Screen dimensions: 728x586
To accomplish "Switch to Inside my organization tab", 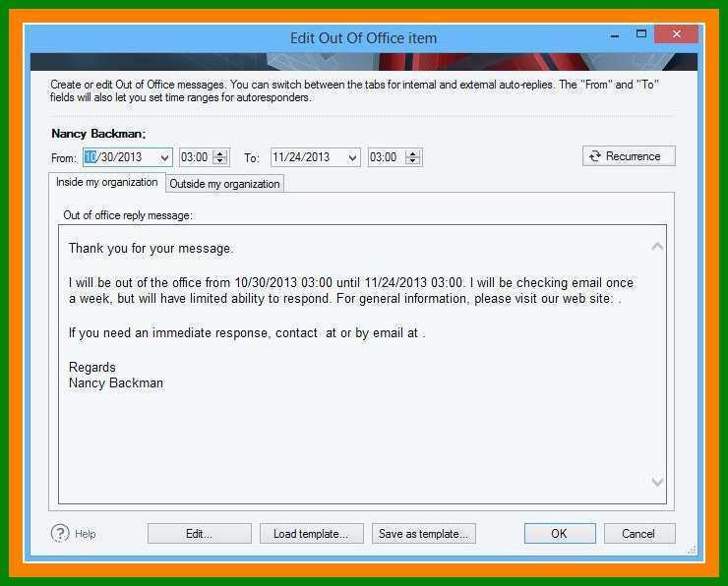I will pyautogui.click(x=107, y=182).
